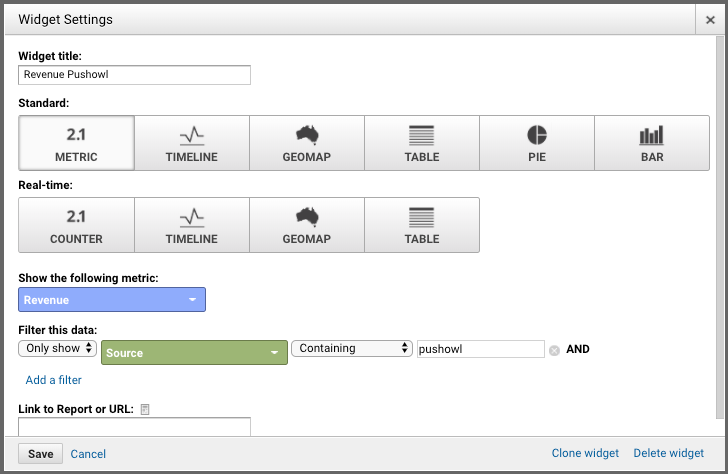The width and height of the screenshot is (728, 474).
Task: Select the real-time GEOMAP widget
Action: [307, 225]
